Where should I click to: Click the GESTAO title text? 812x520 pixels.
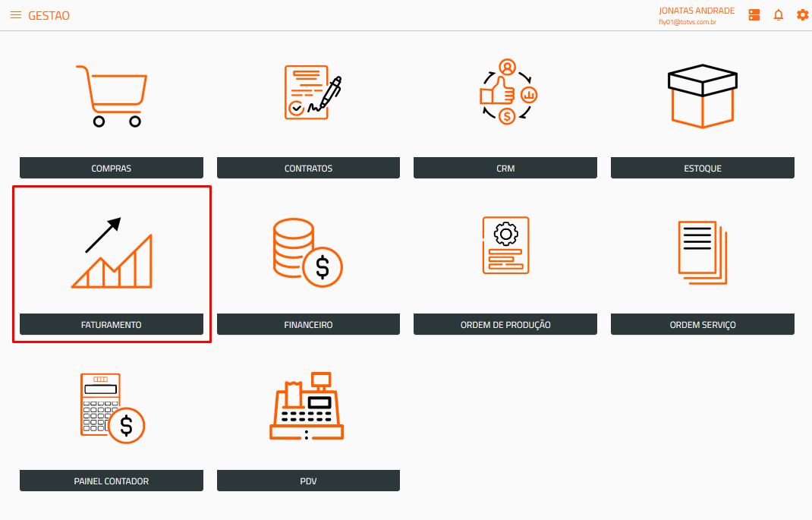[x=49, y=15]
